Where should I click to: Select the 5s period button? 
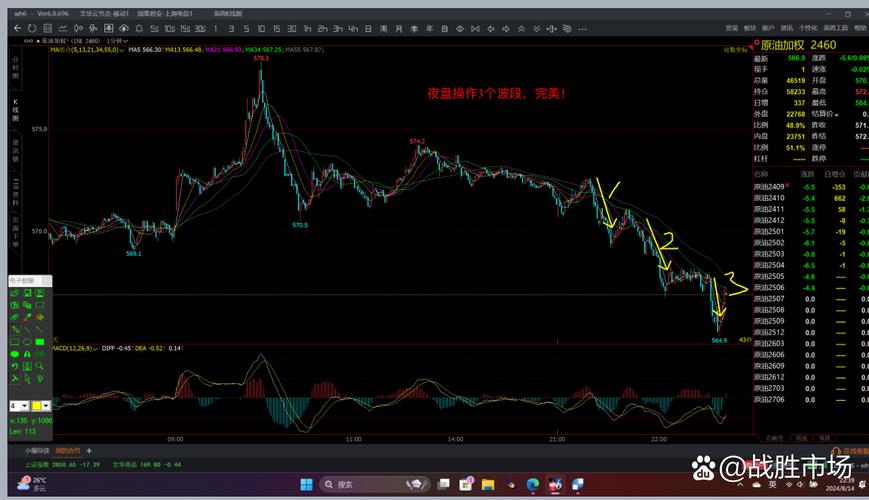pyautogui.click(x=154, y=29)
